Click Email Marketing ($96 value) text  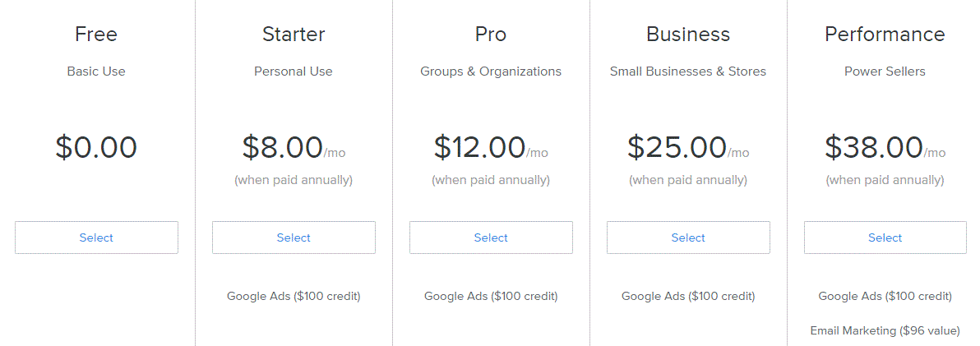tap(885, 330)
